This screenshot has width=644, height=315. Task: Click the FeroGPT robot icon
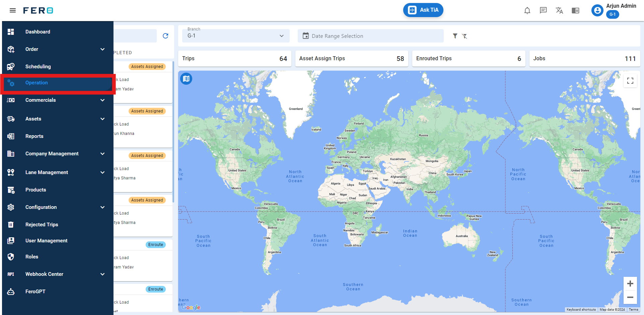[11, 292]
